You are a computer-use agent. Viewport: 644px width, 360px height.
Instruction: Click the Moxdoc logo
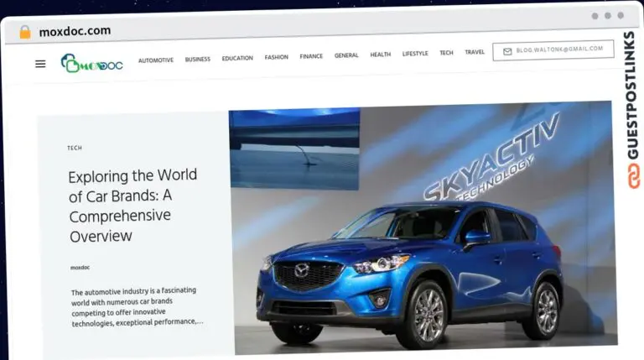click(x=91, y=63)
